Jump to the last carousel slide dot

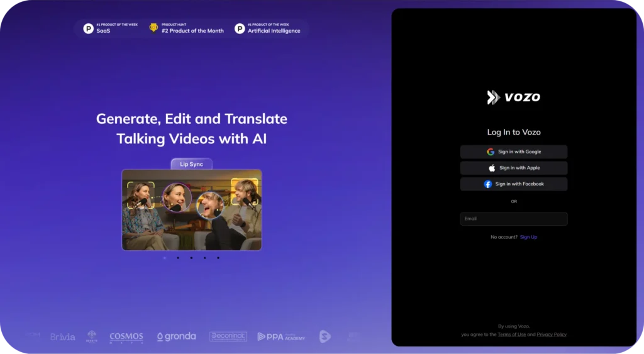(x=218, y=258)
